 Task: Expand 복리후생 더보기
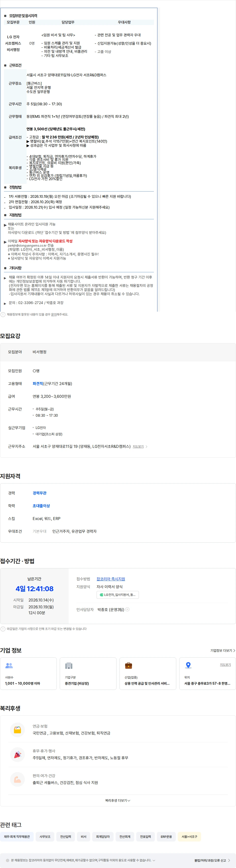(118, 800)
